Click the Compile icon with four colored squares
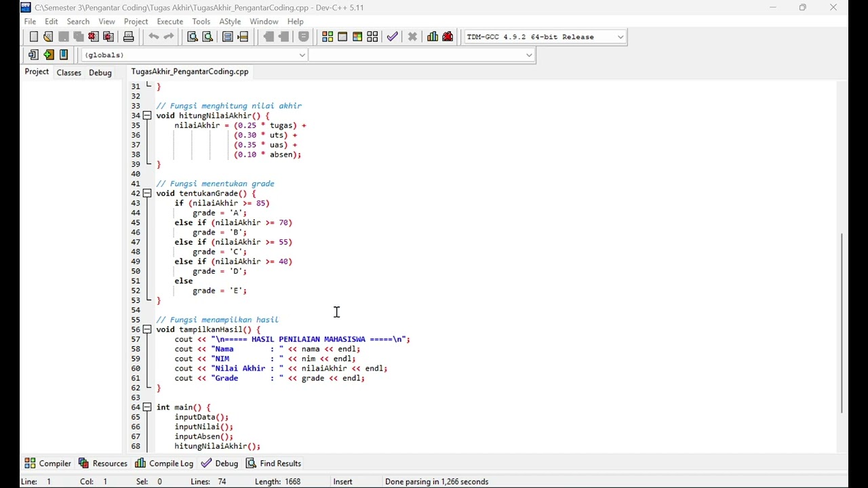Image resolution: width=868 pixels, height=488 pixels. 328,37
